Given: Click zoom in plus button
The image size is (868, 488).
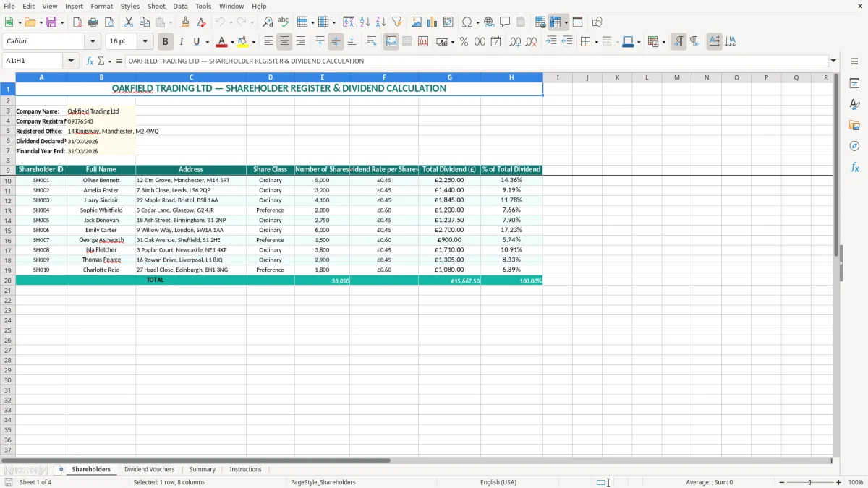Looking at the screenshot, I should tap(839, 482).
